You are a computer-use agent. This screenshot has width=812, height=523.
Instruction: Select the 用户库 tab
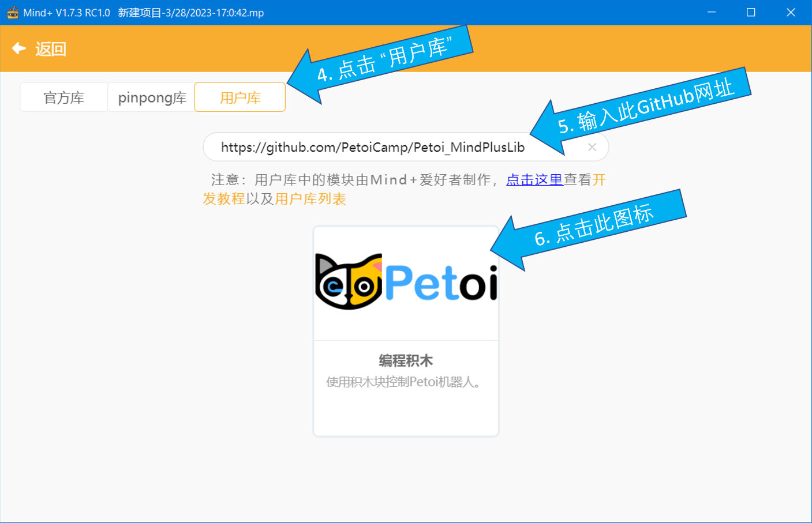click(240, 97)
